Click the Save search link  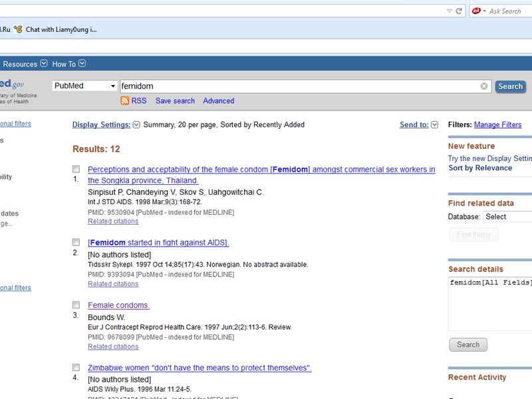coord(175,101)
